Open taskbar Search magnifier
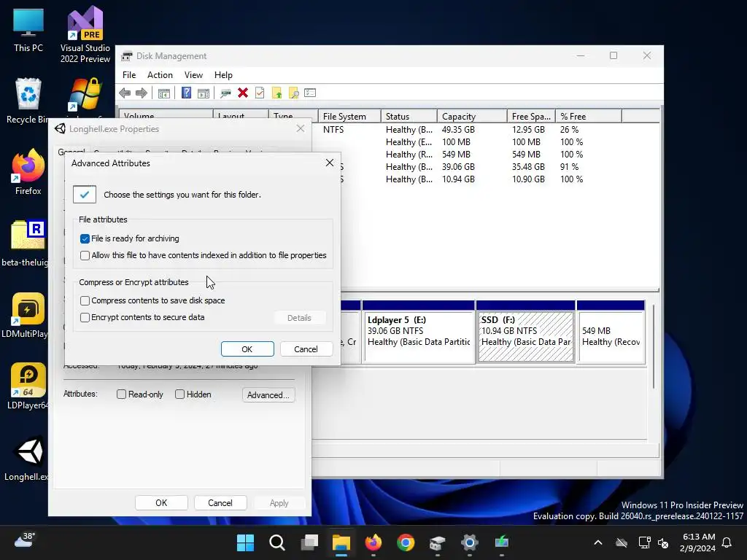Image resolution: width=747 pixels, height=560 pixels. [277, 542]
